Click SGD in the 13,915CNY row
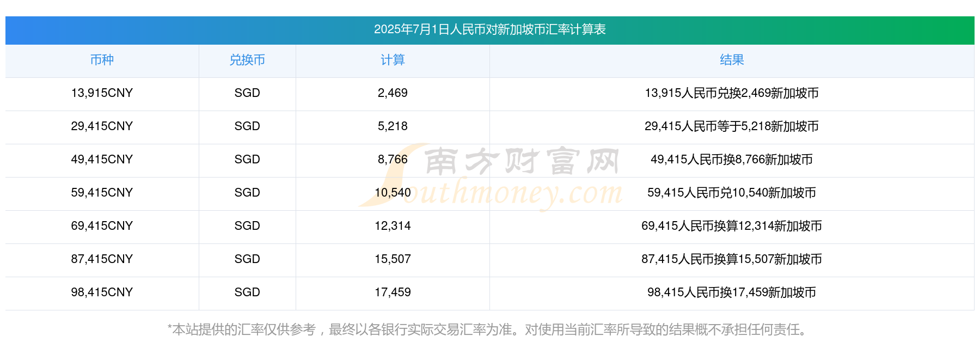The image size is (980, 354). tap(247, 93)
